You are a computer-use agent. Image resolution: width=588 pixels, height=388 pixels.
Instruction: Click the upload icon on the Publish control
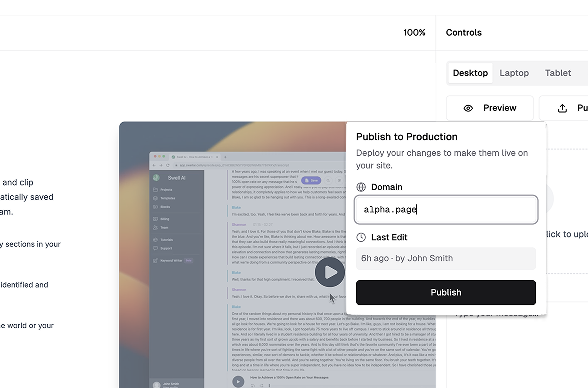[x=562, y=108]
